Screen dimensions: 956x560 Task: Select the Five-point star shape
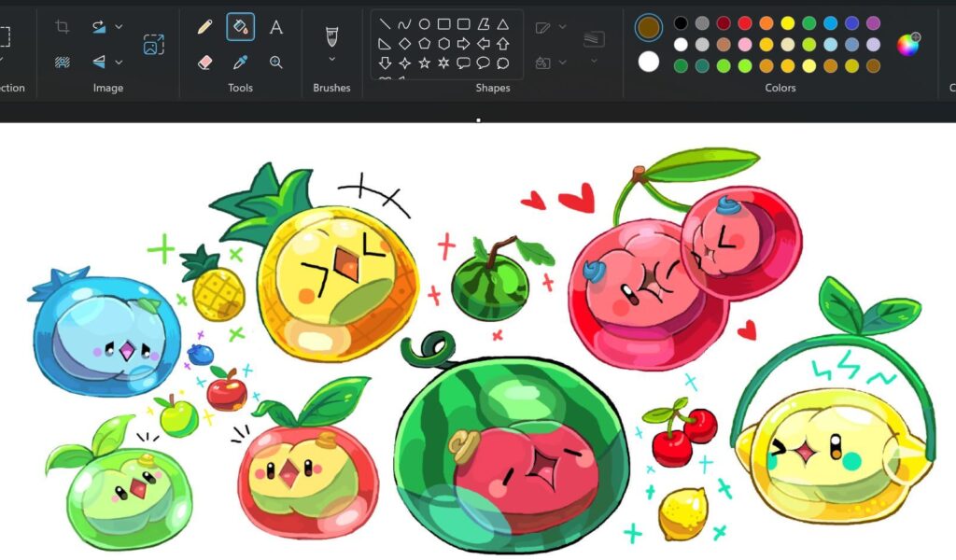424,64
